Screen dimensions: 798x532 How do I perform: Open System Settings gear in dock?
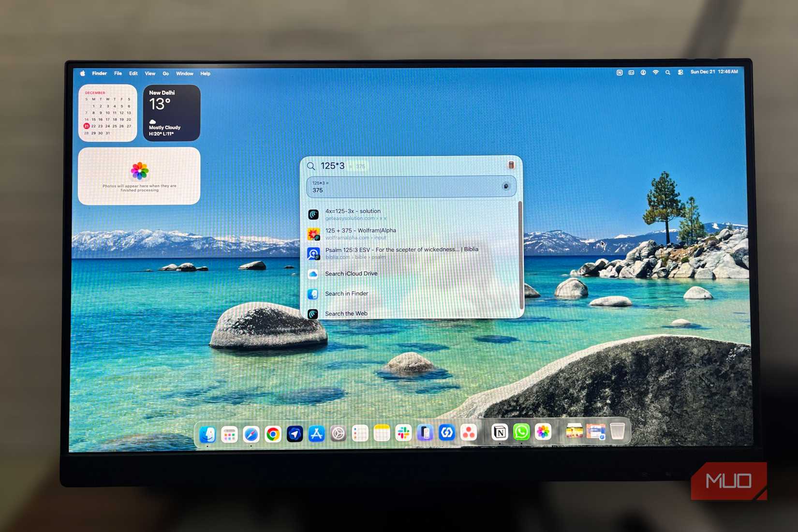tap(338, 434)
